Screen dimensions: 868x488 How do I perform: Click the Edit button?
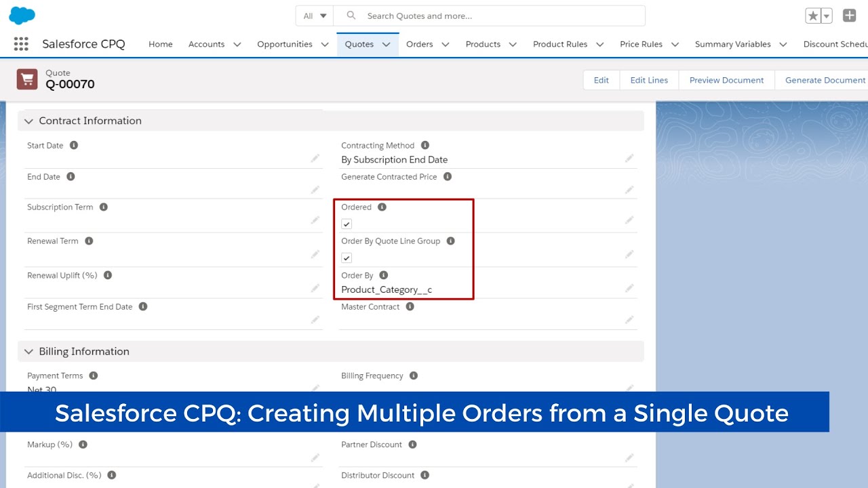601,80
